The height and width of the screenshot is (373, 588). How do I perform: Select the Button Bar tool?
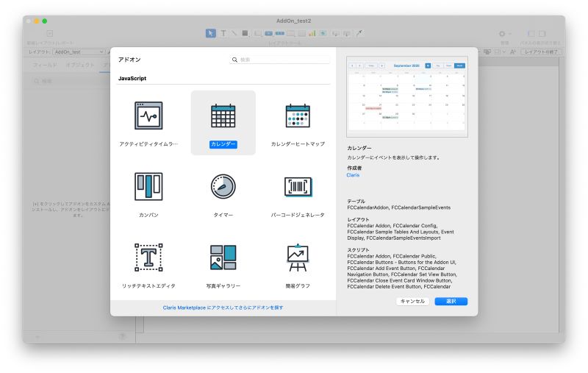[x=280, y=34]
